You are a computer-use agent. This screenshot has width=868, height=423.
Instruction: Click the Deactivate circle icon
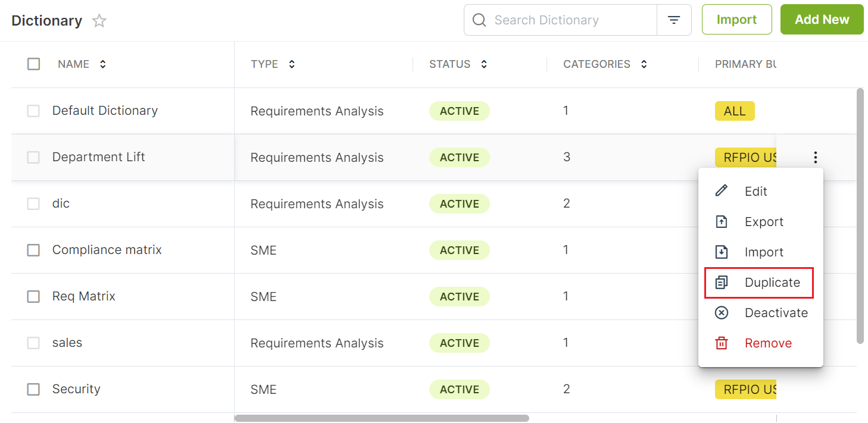721,312
